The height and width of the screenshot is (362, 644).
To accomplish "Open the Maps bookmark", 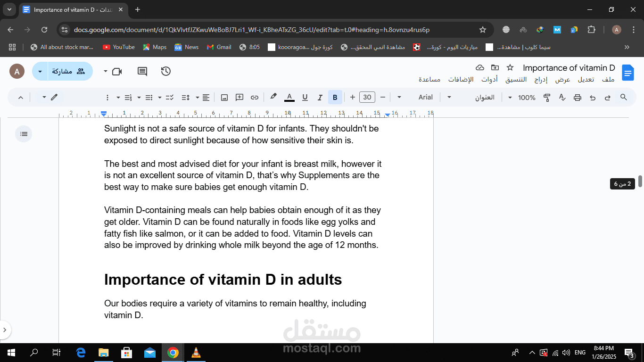I will (x=155, y=47).
